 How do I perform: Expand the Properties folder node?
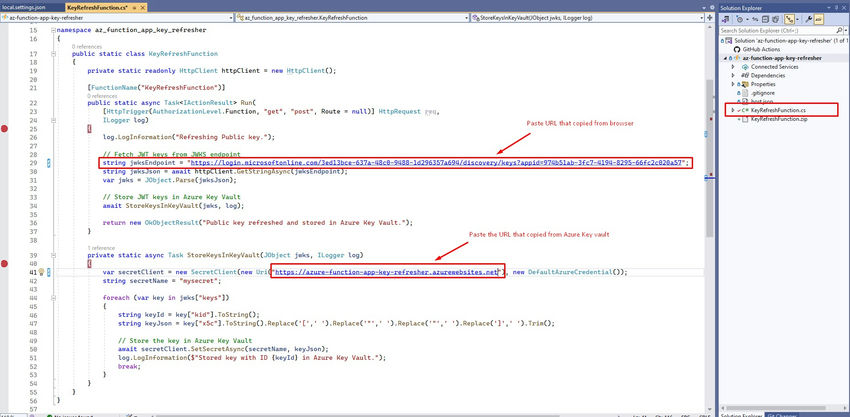click(733, 84)
